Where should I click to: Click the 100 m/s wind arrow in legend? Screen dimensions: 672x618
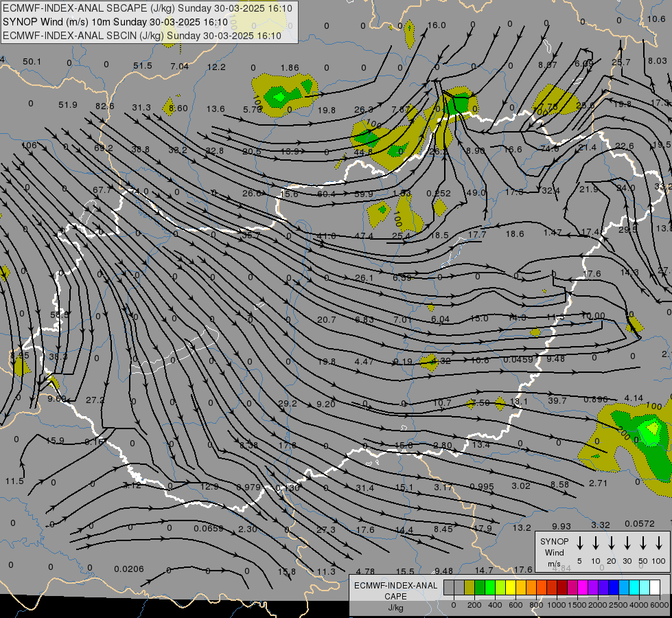[x=659, y=543]
